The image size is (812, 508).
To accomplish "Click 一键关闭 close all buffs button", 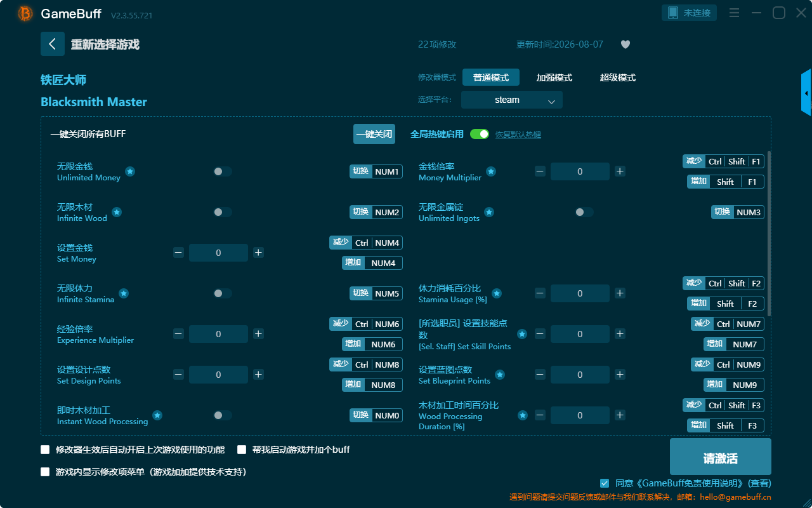I will pos(374,134).
